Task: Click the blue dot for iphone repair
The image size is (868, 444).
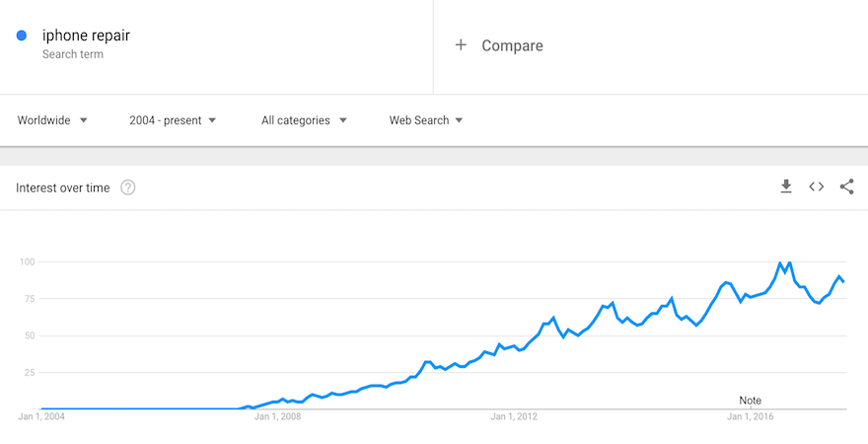Action: [23, 37]
